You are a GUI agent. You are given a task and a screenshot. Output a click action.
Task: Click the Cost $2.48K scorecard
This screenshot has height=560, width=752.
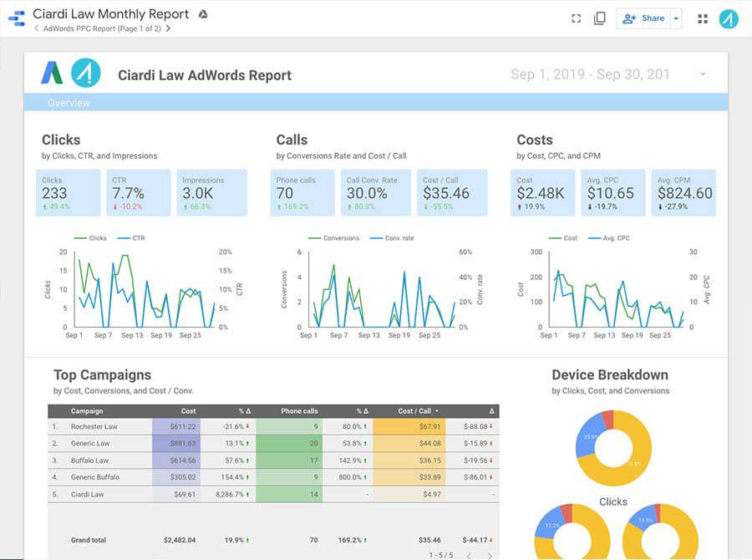coord(543,192)
